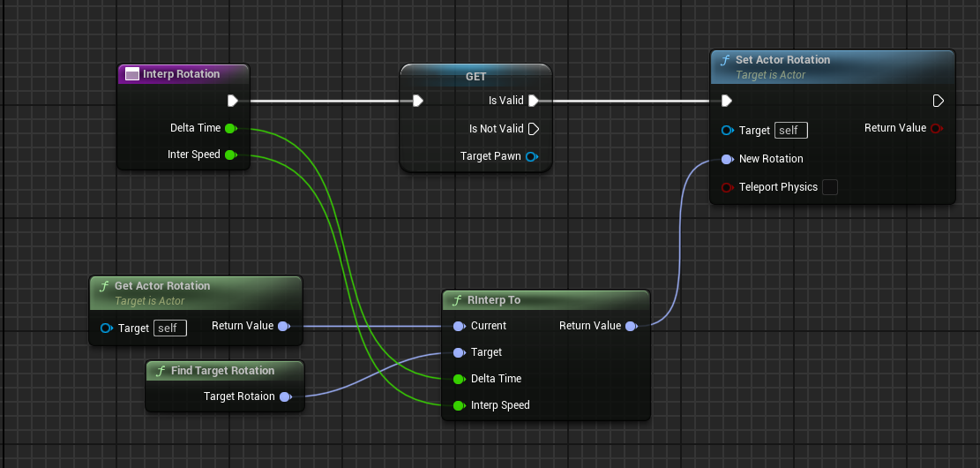Click the self field in Set Actor Rotation
Image resolution: width=980 pixels, height=468 pixels.
tap(790, 131)
